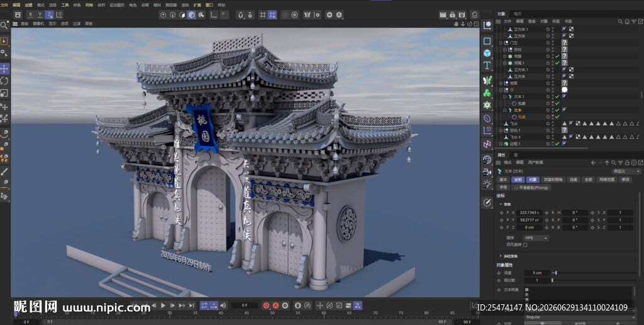The height and width of the screenshot is (325, 644).
Task: Click the pen edit icon in palette
Action: (x=487, y=202)
